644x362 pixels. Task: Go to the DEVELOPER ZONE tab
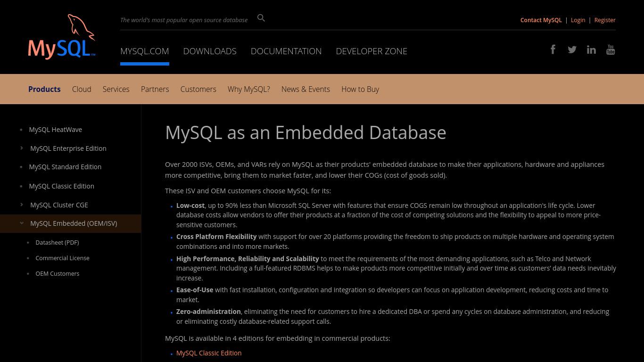click(x=372, y=51)
